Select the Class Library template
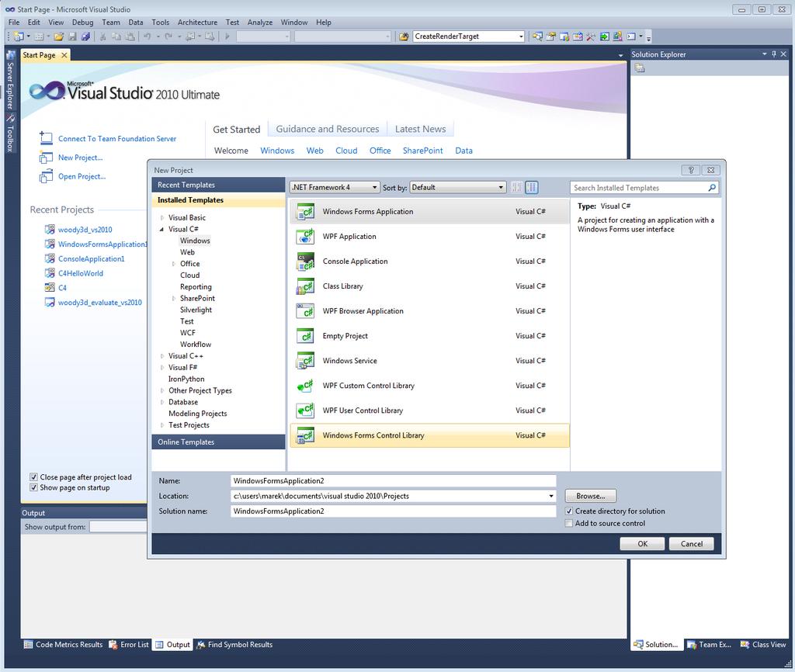 click(429, 286)
